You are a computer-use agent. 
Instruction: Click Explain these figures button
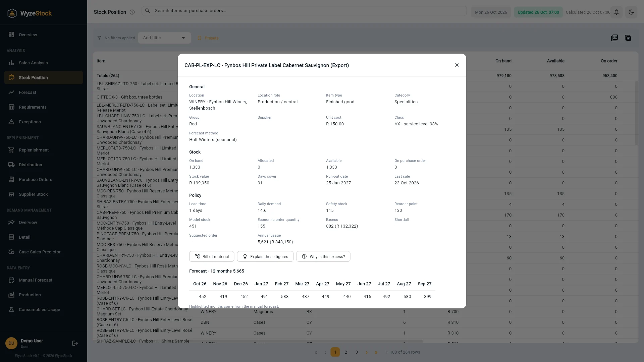point(265,256)
